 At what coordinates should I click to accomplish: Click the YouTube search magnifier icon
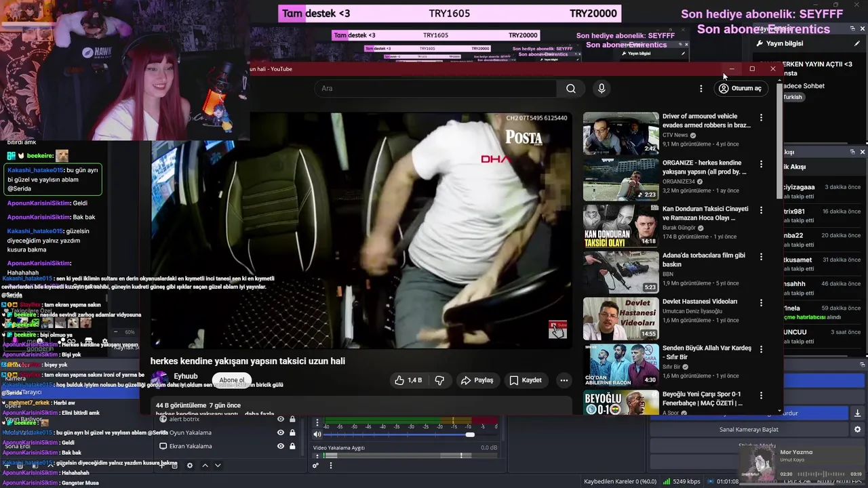pyautogui.click(x=571, y=88)
